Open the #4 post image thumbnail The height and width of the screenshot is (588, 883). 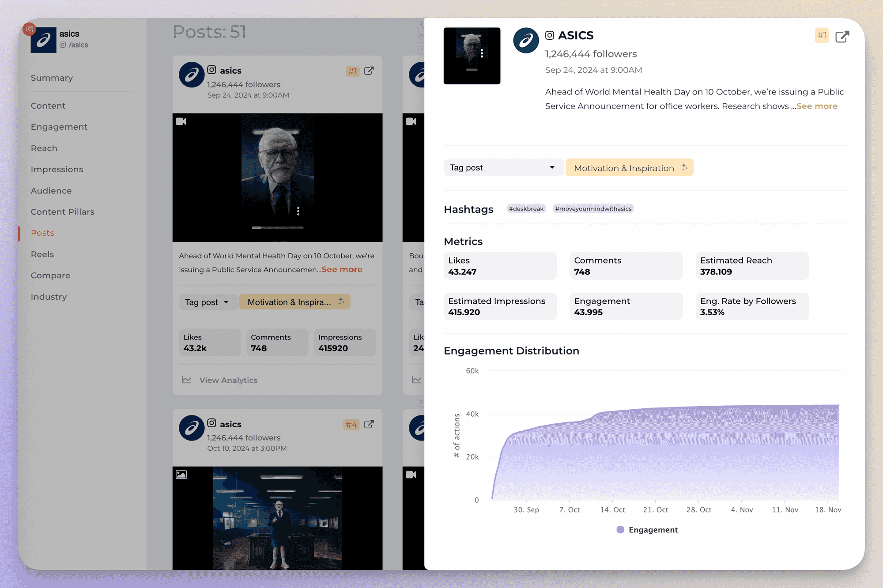(277, 518)
